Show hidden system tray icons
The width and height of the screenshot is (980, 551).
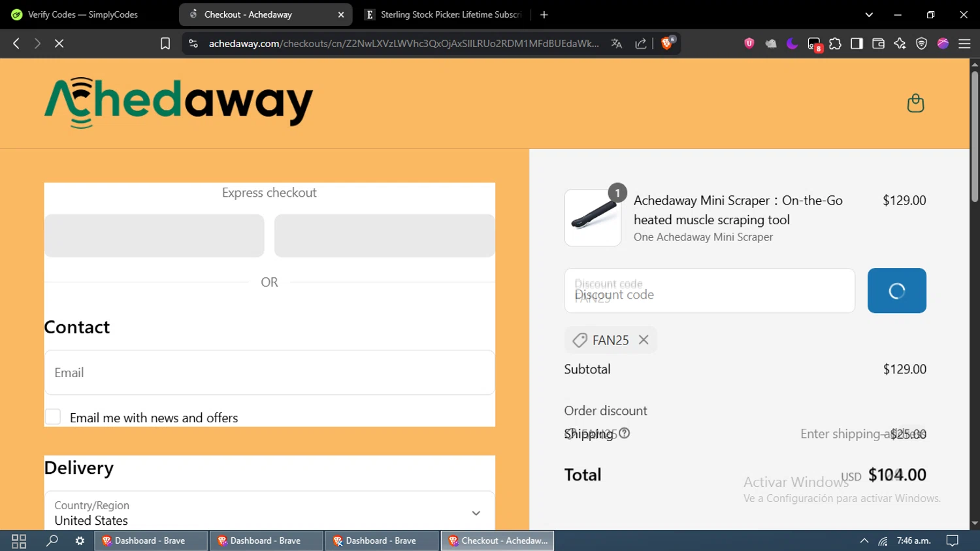coord(864,541)
